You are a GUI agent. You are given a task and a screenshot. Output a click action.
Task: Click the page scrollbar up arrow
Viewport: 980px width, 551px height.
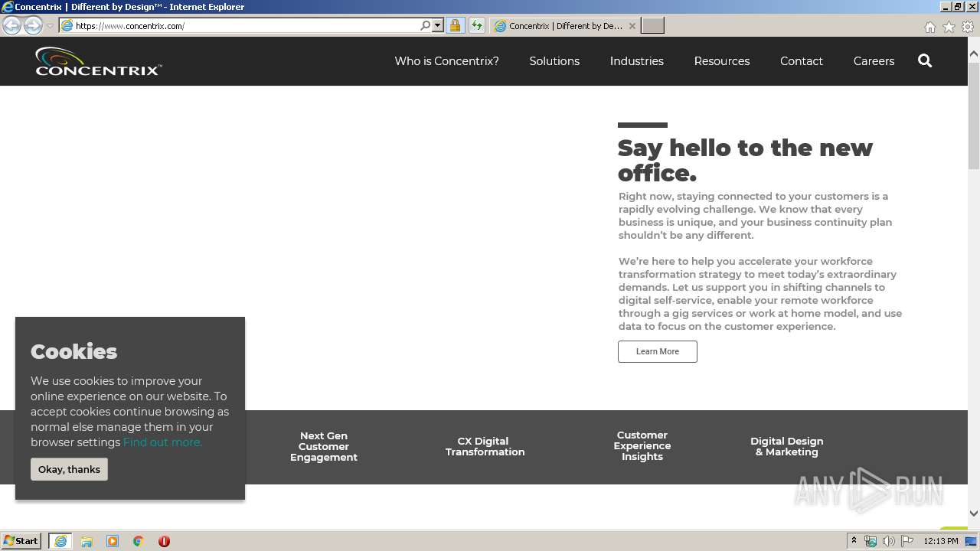[974, 54]
